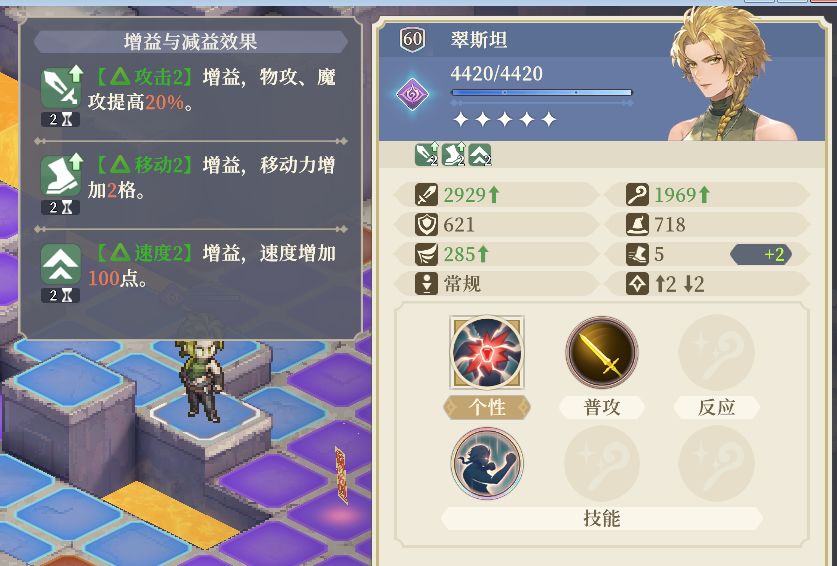
Task: Click the empty 反应 skill slot
Action: pos(716,352)
